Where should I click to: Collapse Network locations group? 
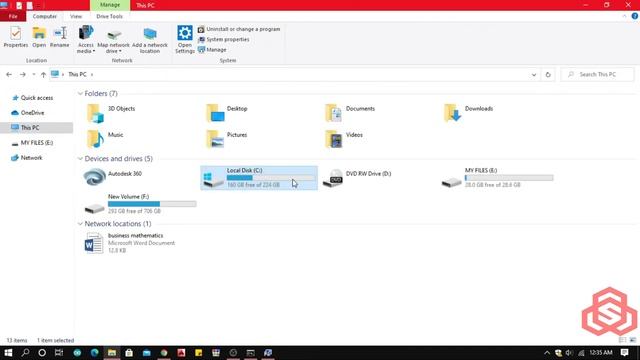(x=80, y=224)
